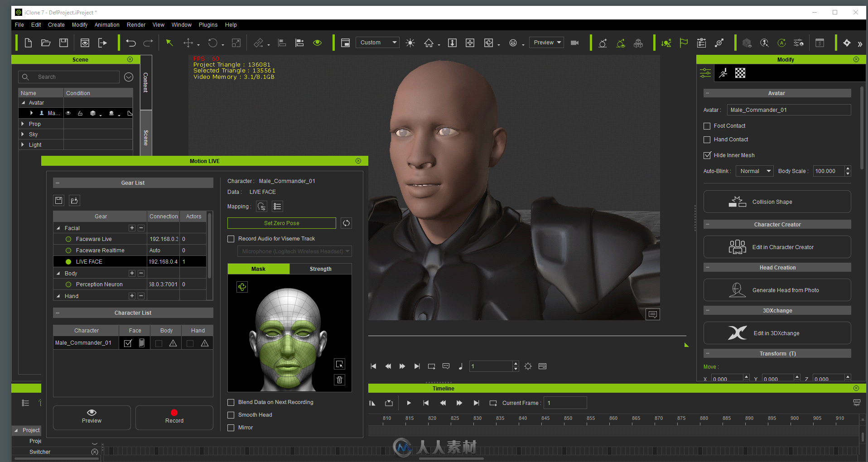Open the list mapping icon next to Mapping
Image resolution: width=868 pixels, height=462 pixels.
pos(277,207)
